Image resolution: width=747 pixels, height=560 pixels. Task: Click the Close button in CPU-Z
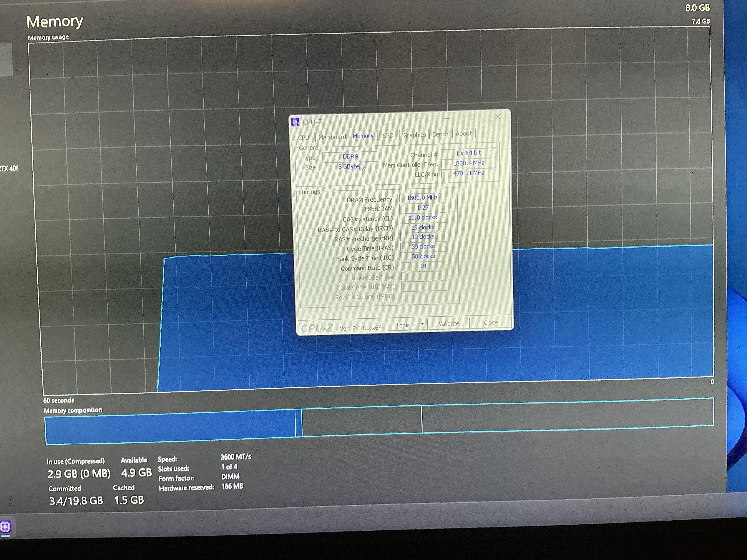point(490,322)
